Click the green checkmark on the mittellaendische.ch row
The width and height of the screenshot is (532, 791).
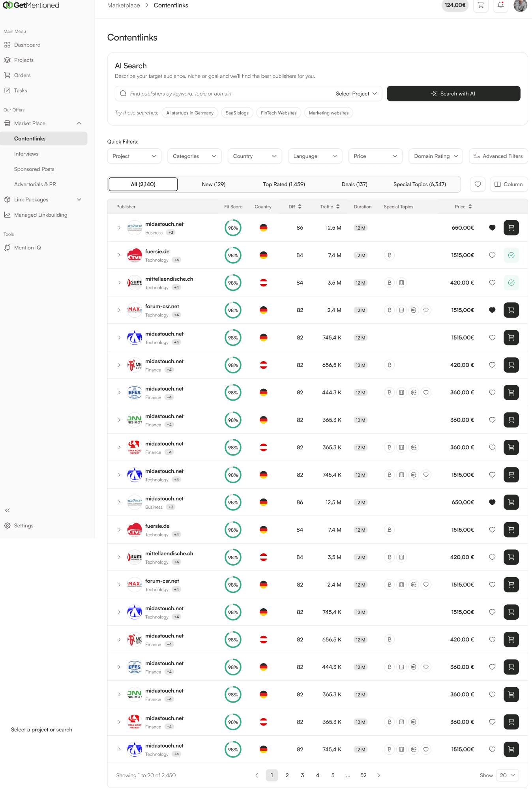[x=511, y=283]
